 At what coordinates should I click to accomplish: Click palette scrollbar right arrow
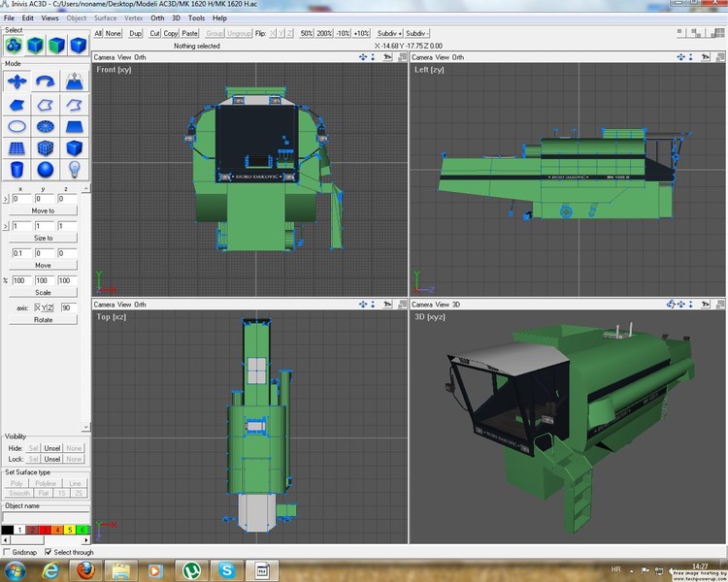click(86, 539)
